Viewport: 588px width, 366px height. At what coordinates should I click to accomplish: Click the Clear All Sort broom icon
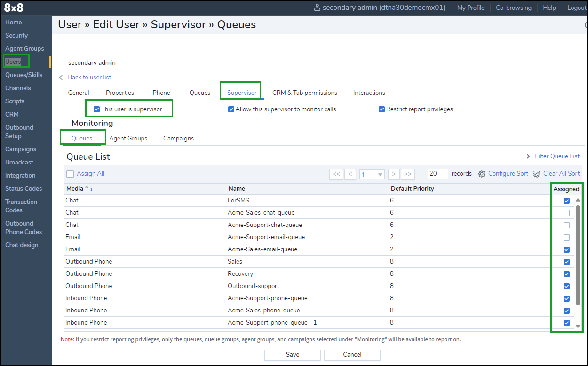tap(537, 174)
